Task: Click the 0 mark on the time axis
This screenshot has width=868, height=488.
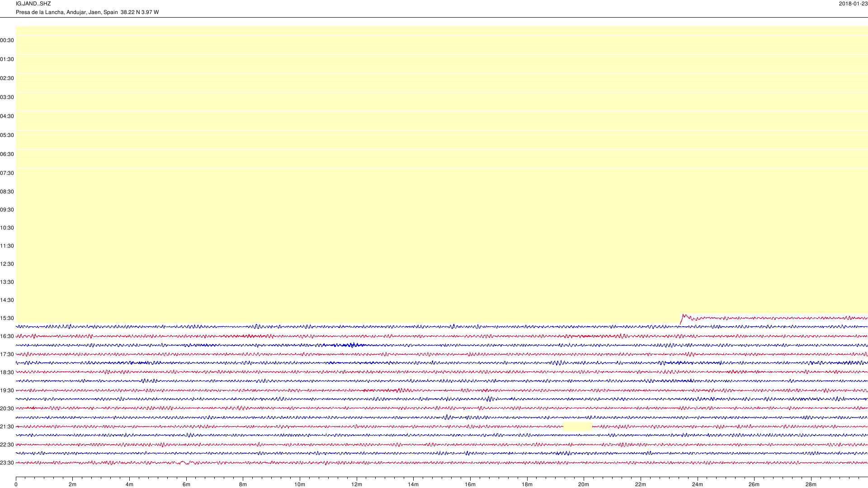Action: point(16,484)
